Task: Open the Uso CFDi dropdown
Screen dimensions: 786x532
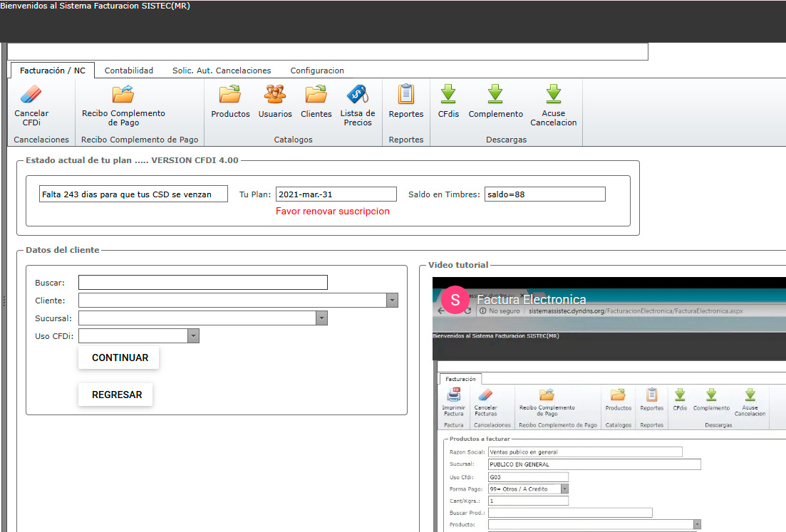Action: [192, 336]
